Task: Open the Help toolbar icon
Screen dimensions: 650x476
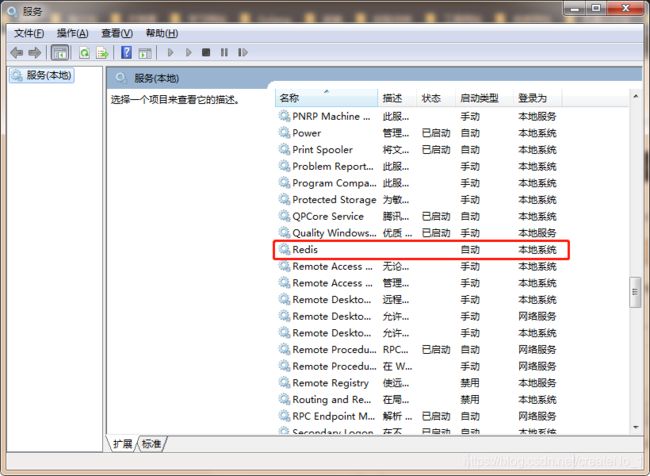Action: [126, 52]
